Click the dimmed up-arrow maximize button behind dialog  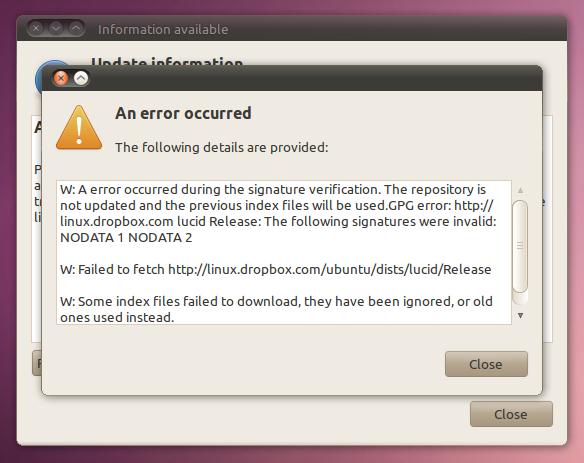pyautogui.click(x=76, y=28)
